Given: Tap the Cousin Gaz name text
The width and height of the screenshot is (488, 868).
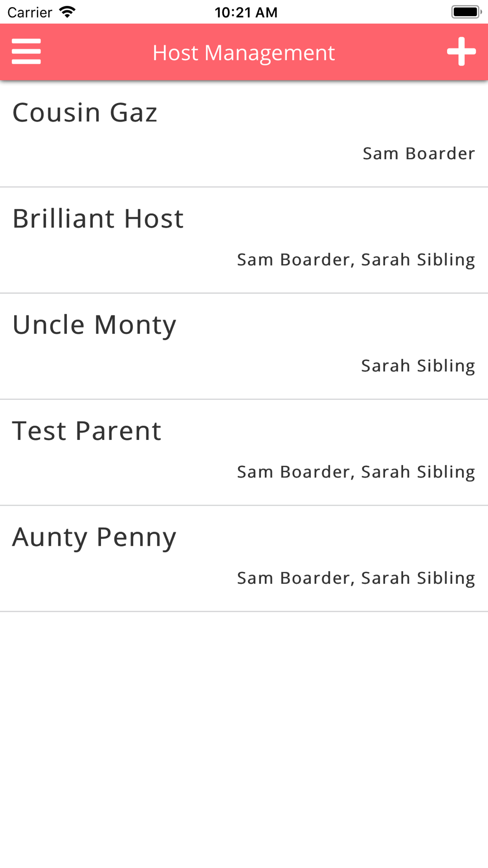Looking at the screenshot, I should pos(85,113).
